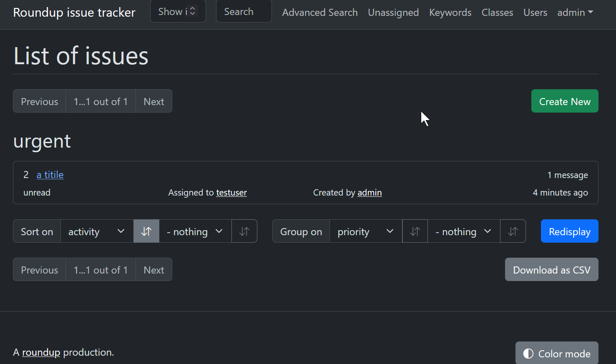Go to Advanced Search

click(x=319, y=13)
